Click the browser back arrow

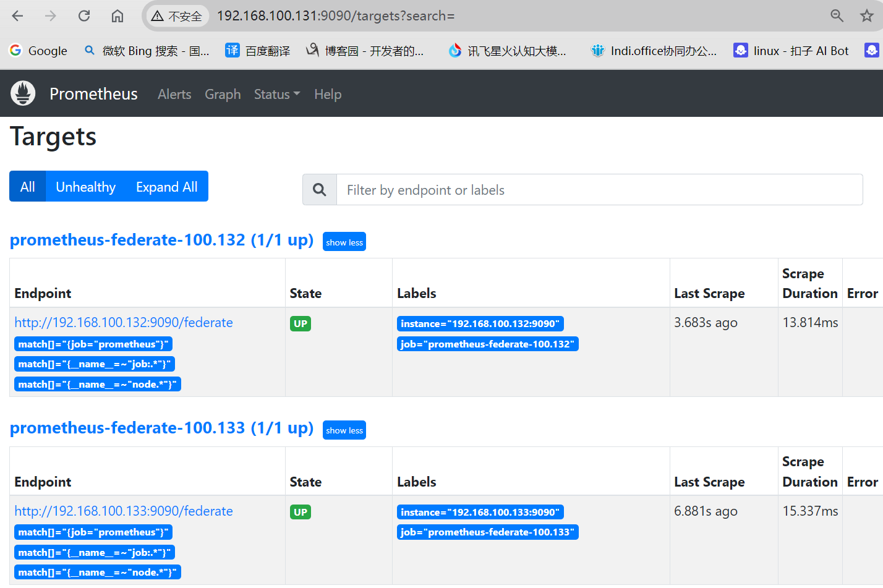click(17, 16)
